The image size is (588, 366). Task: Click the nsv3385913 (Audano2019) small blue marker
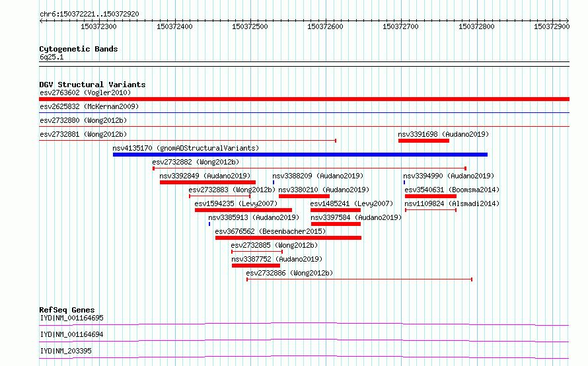click(209, 224)
